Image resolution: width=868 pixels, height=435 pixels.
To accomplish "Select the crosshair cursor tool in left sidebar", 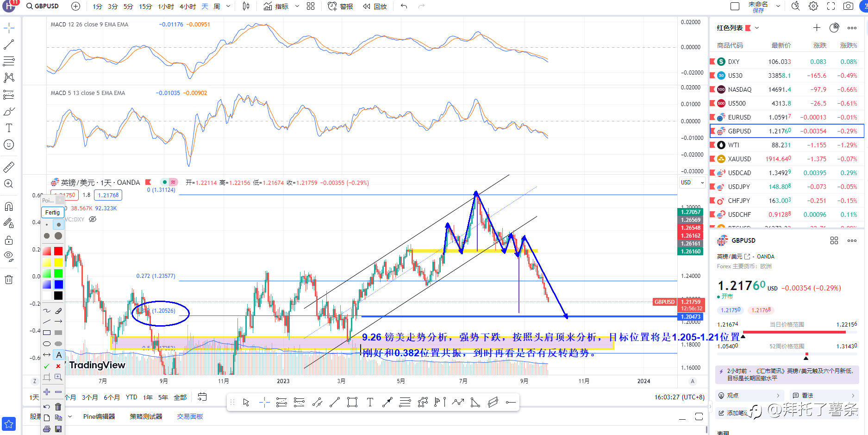I will (x=9, y=28).
